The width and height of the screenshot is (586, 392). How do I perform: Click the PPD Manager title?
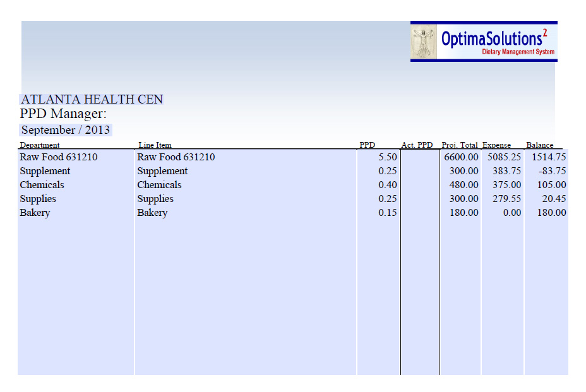62,114
